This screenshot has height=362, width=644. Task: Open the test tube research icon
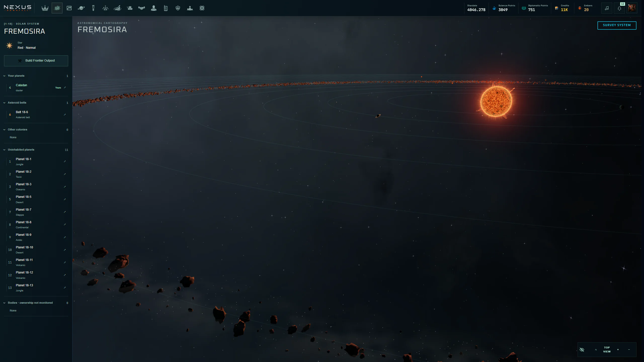93,8
